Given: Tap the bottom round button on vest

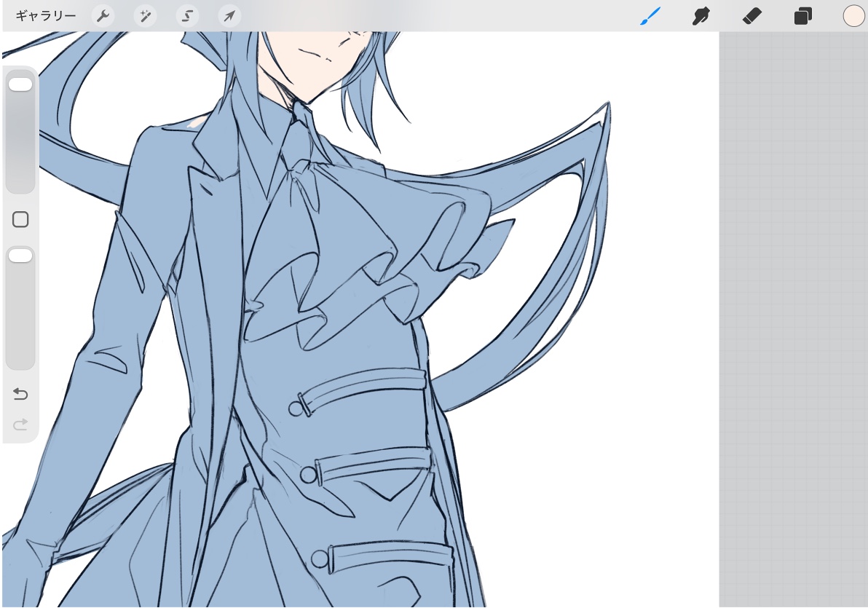Looking at the screenshot, I should pos(320,559).
